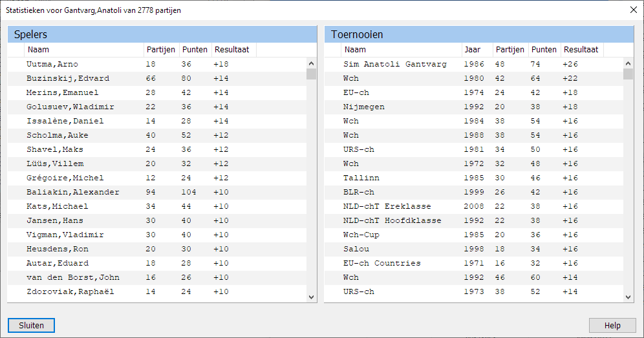644x338 pixels.
Task: Select player Grégoire,Michel
Action: pos(157,178)
